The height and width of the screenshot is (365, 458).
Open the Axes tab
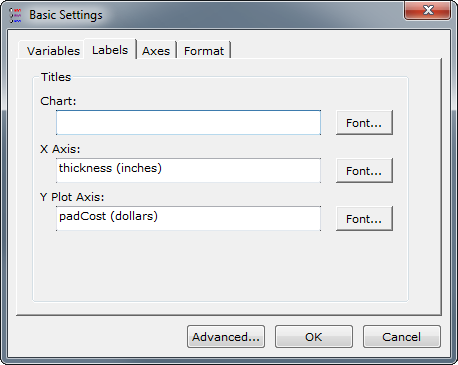tap(156, 51)
